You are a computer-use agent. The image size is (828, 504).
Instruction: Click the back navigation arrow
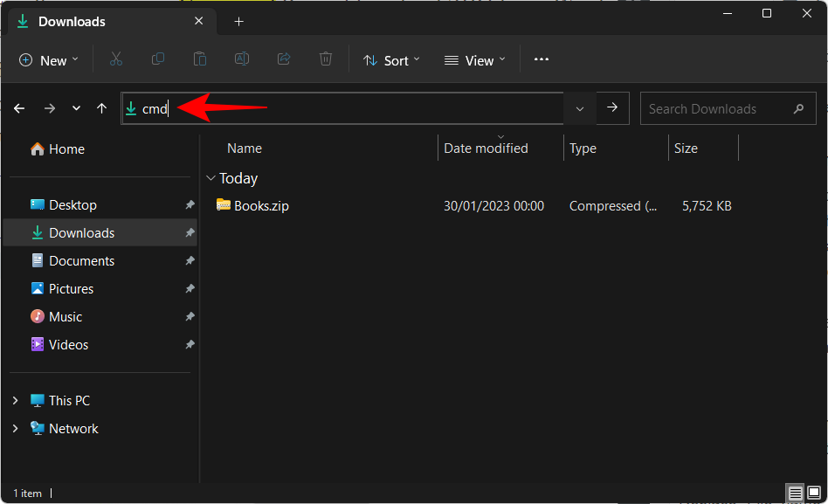pos(19,108)
